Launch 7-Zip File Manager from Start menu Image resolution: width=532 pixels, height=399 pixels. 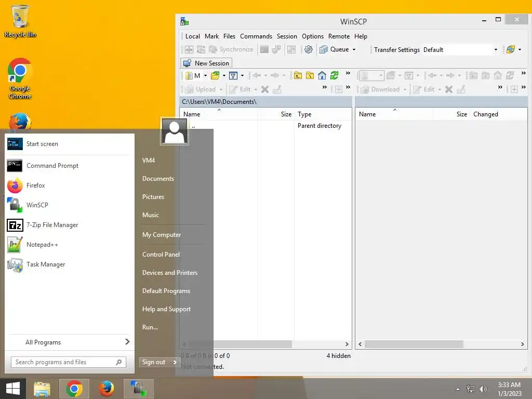70,224
